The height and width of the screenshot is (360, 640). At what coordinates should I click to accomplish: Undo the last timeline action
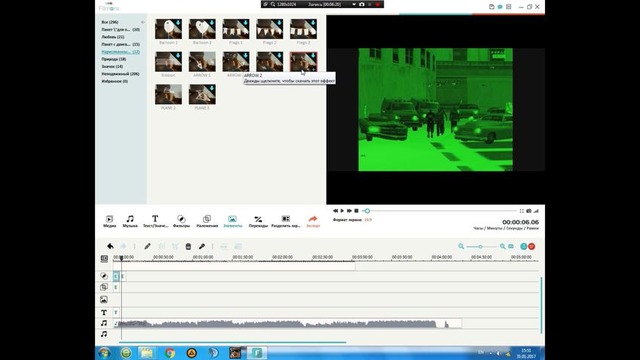pyautogui.click(x=110, y=246)
